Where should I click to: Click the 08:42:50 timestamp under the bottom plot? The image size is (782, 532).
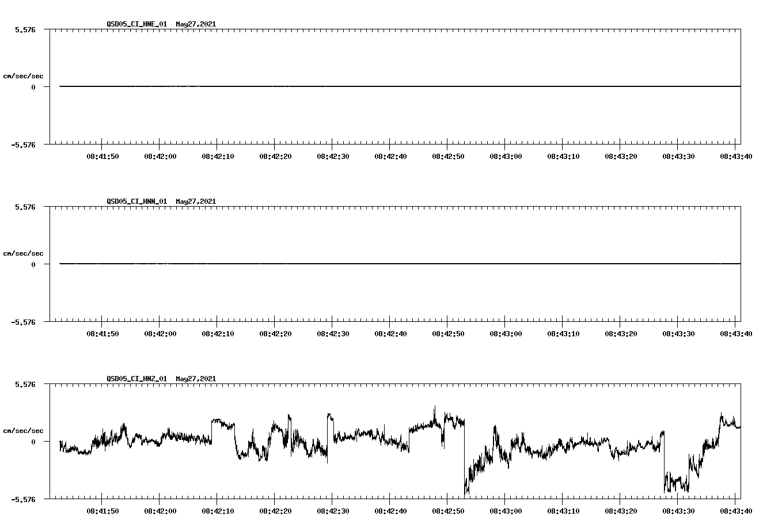click(449, 510)
